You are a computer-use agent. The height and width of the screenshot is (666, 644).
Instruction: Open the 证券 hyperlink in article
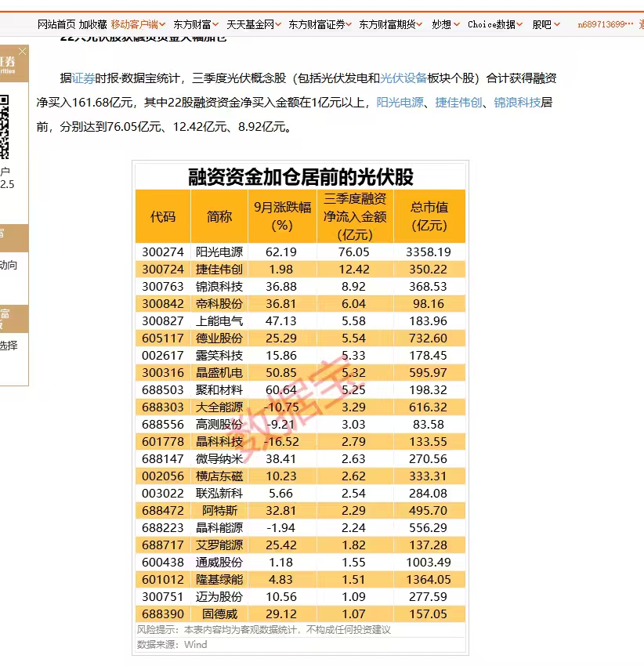pos(83,78)
